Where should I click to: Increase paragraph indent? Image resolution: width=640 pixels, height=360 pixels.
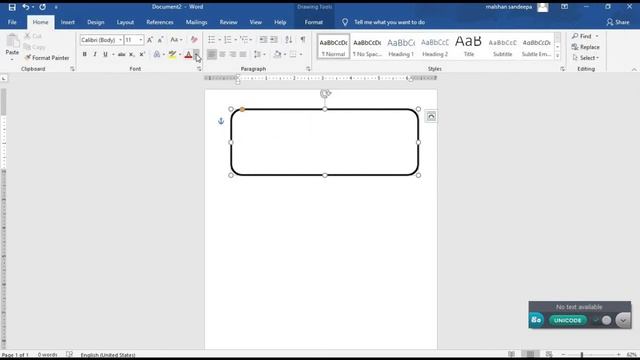[x=274, y=40]
